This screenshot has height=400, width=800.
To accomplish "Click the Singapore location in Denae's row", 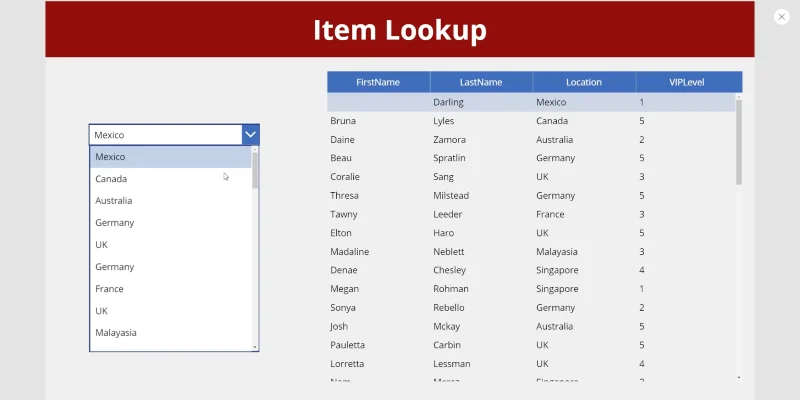I will click(557, 270).
